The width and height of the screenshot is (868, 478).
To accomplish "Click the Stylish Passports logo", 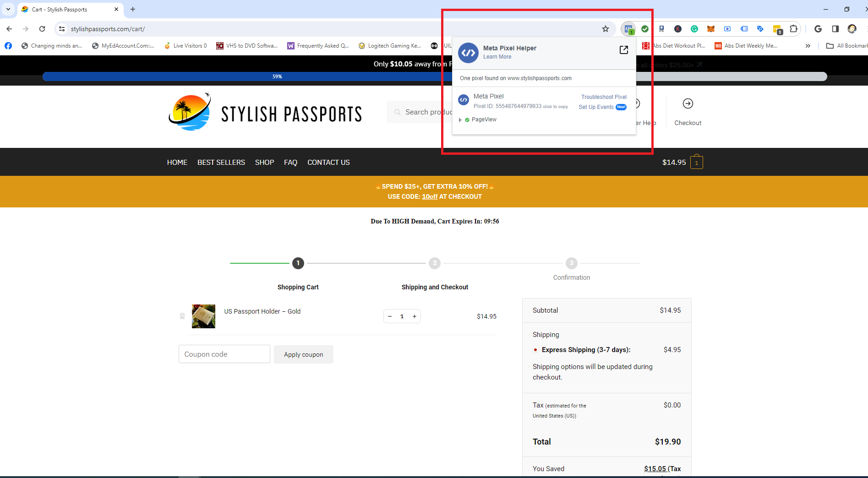I will coord(265,112).
